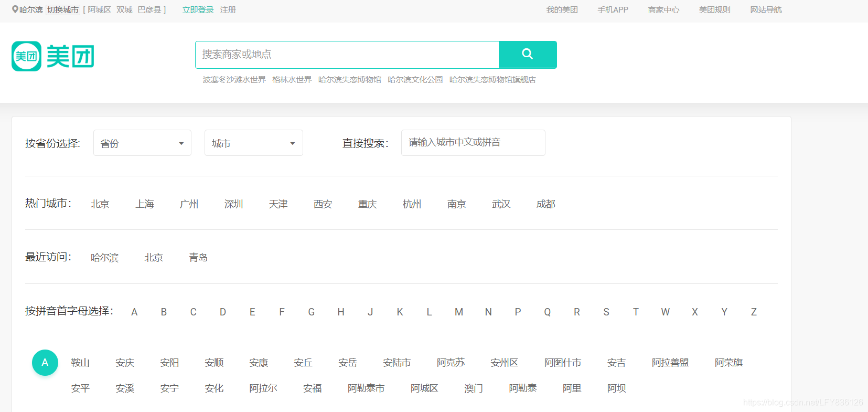
Task: Choose hot city 深圳
Action: 234,204
